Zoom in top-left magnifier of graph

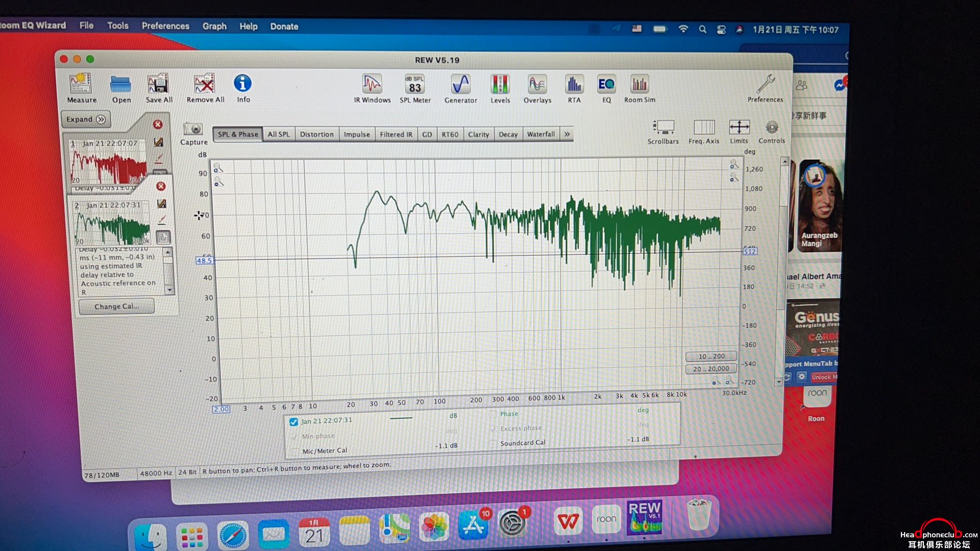pos(218,168)
